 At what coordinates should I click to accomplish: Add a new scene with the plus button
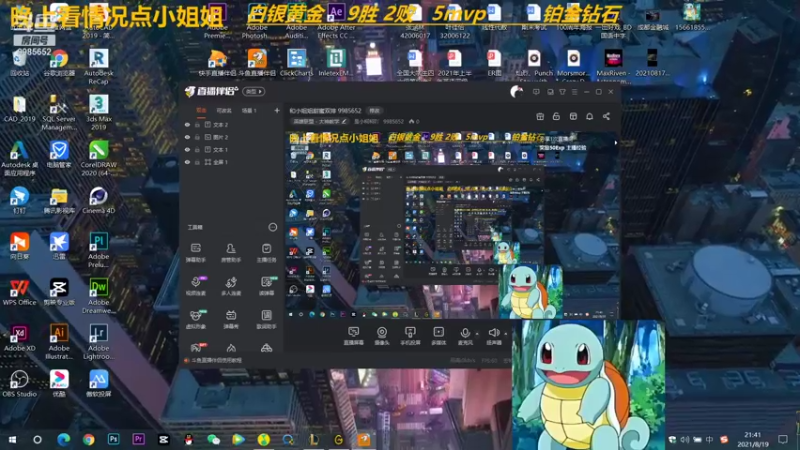click(277, 110)
